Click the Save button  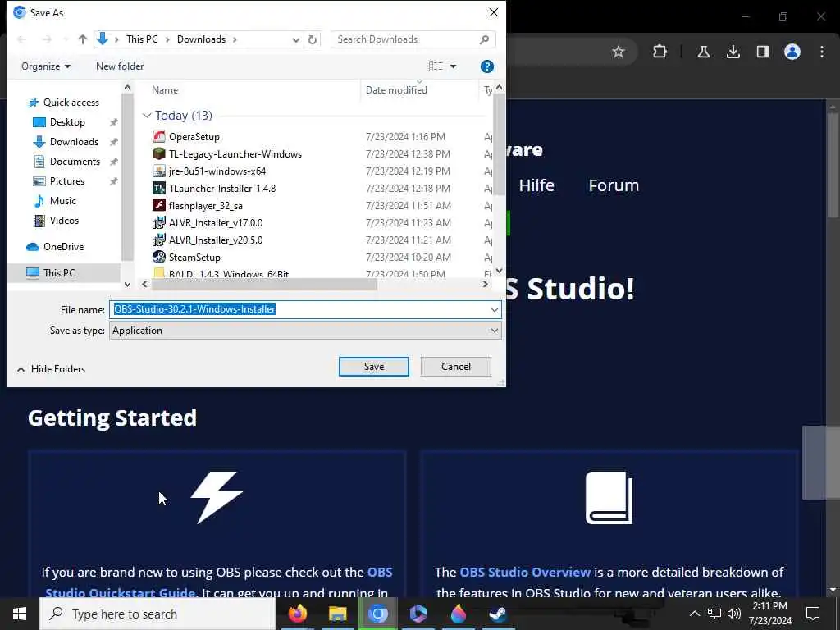click(373, 367)
